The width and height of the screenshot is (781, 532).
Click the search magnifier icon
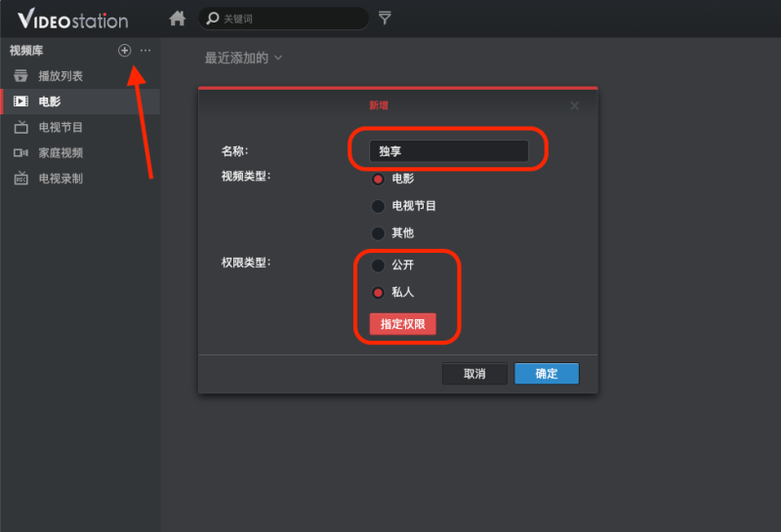tap(213, 19)
